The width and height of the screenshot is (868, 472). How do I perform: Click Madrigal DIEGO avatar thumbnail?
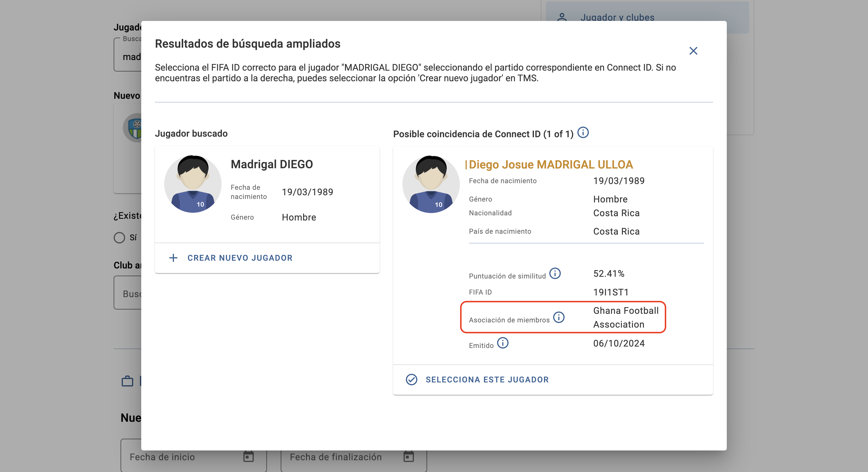[193, 184]
